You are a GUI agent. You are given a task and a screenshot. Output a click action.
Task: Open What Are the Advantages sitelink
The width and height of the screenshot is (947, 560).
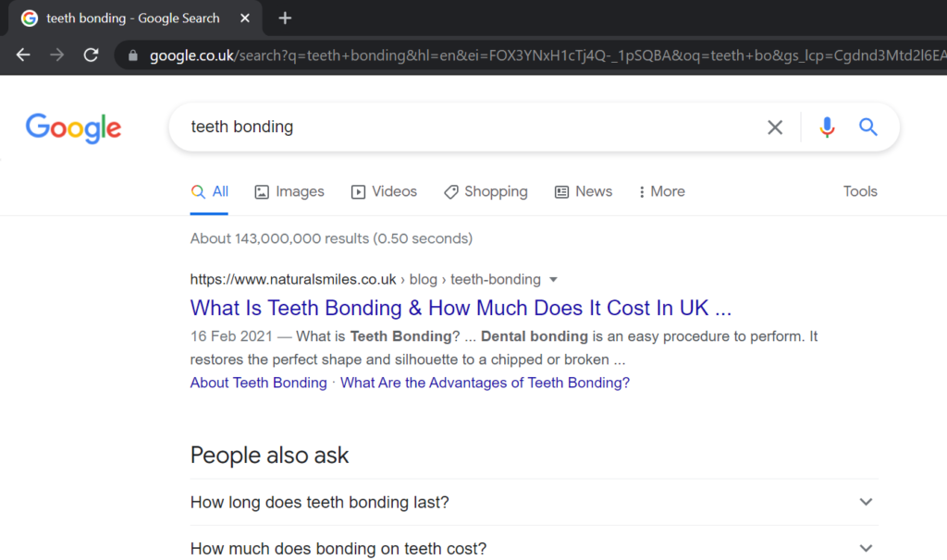[x=485, y=383]
